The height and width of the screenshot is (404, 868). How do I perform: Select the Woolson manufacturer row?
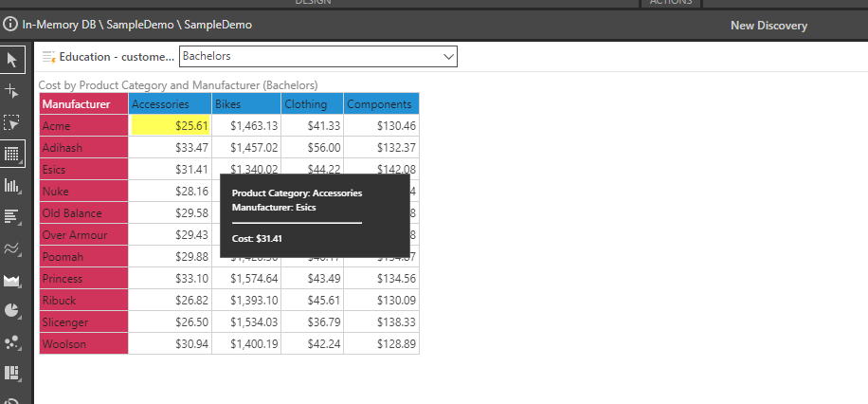[x=84, y=343]
